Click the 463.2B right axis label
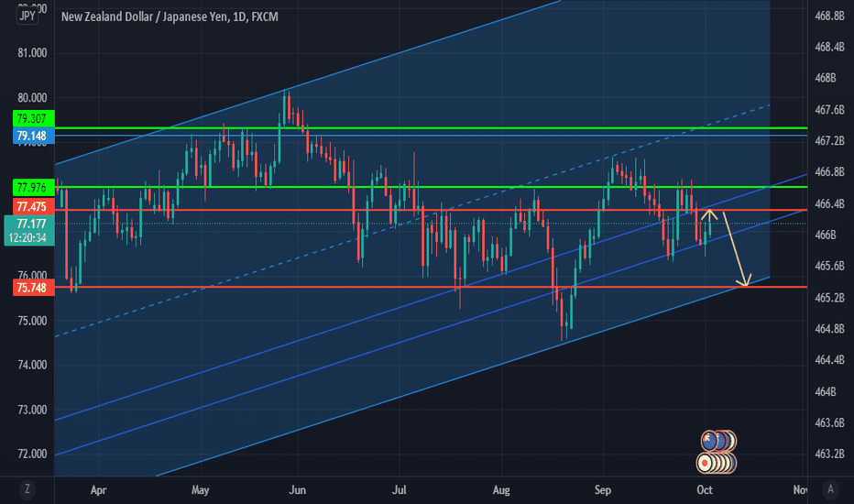 point(829,454)
